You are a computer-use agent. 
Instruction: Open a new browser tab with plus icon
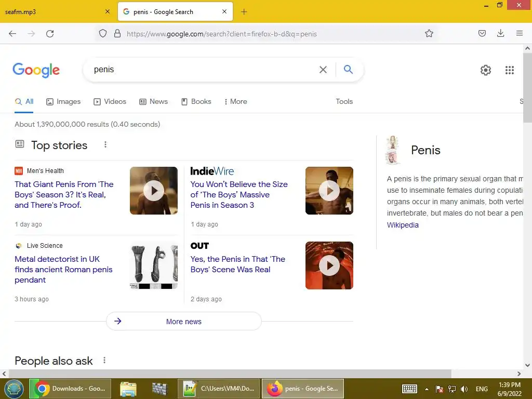pyautogui.click(x=244, y=12)
